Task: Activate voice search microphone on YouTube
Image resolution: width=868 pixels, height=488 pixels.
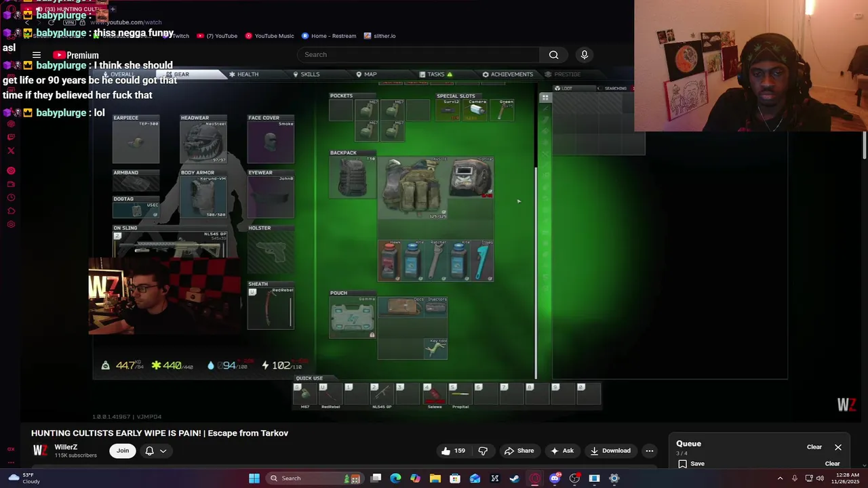Action: 584,55
